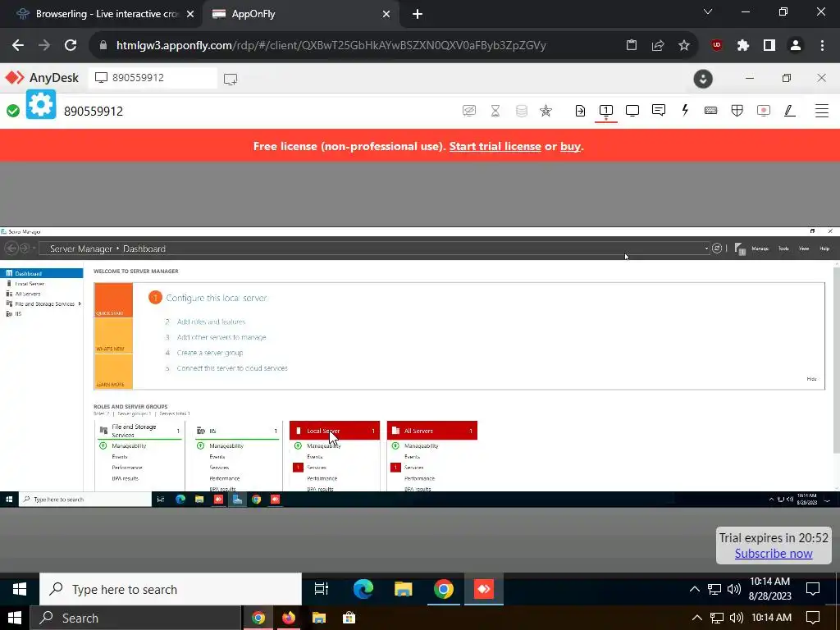Open the Manage menu in Server Manager
Screen dimensions: 840x630
(760, 249)
